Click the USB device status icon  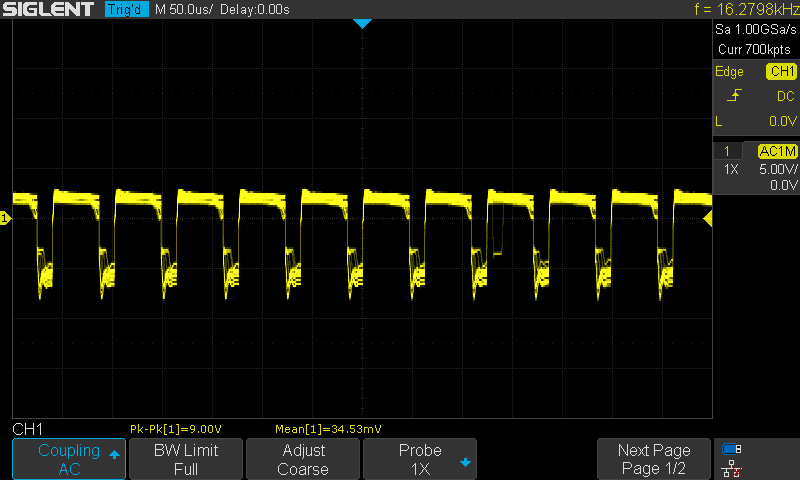coord(731,449)
